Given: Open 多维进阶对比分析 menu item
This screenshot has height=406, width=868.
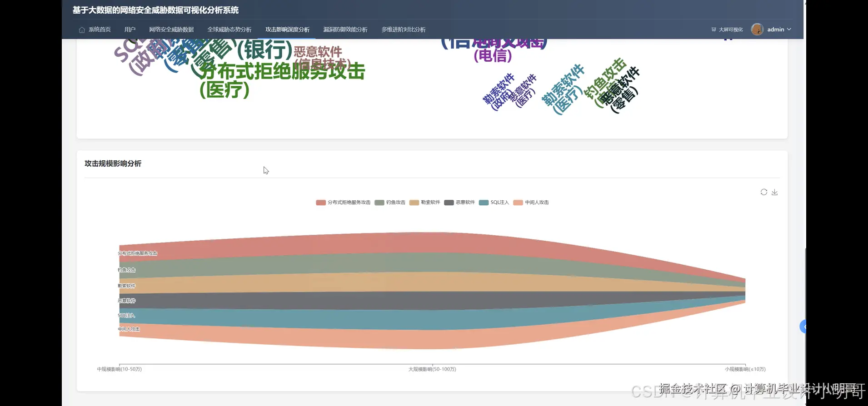Looking at the screenshot, I should pyautogui.click(x=404, y=30).
